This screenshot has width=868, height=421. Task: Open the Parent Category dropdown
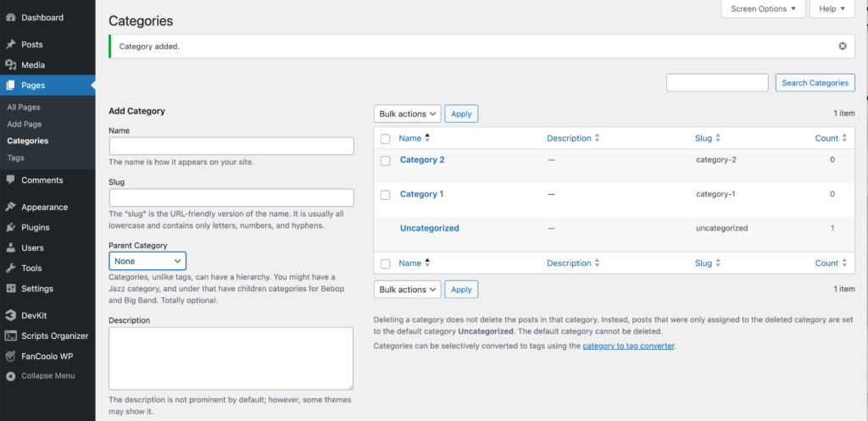(x=147, y=261)
